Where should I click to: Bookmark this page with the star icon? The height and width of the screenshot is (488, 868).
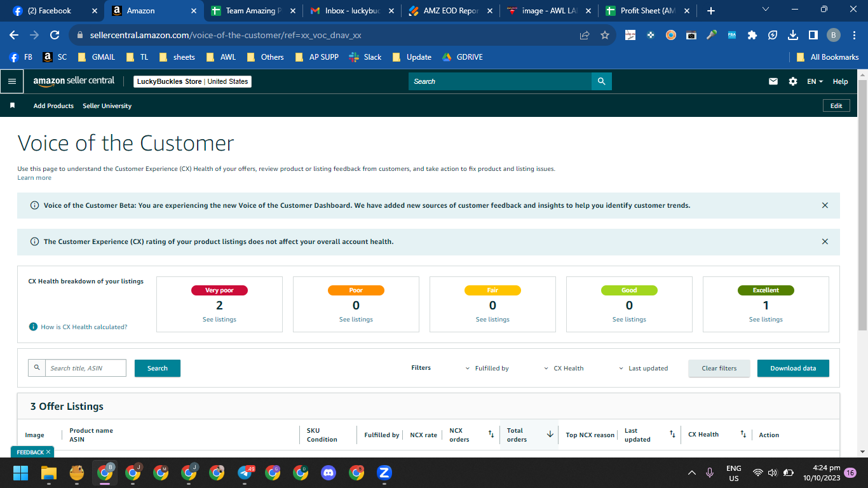click(605, 35)
